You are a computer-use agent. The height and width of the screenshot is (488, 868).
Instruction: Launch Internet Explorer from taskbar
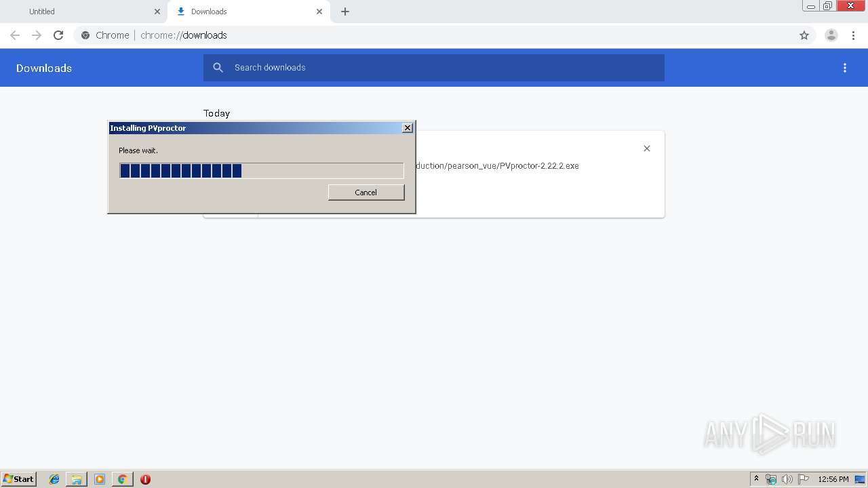[54, 479]
